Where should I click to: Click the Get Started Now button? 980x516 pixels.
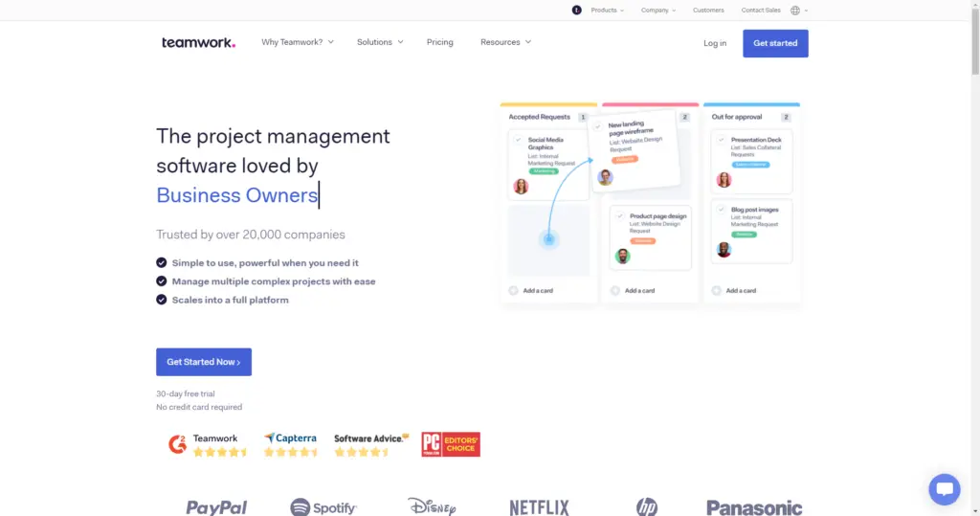point(204,362)
